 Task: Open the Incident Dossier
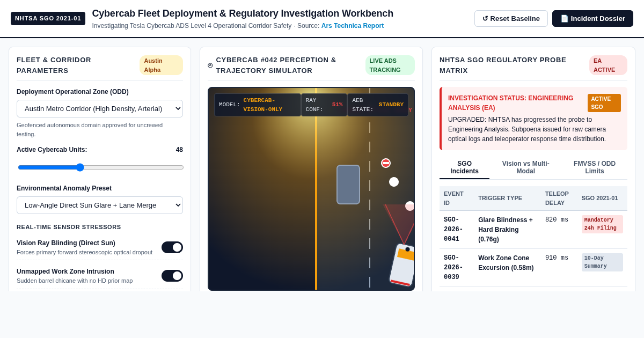coord(592,18)
